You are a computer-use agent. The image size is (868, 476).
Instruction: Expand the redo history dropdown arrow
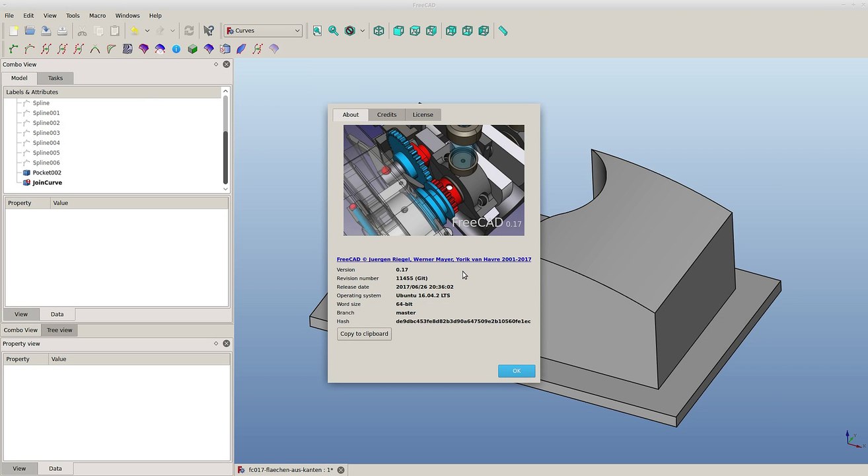click(172, 30)
